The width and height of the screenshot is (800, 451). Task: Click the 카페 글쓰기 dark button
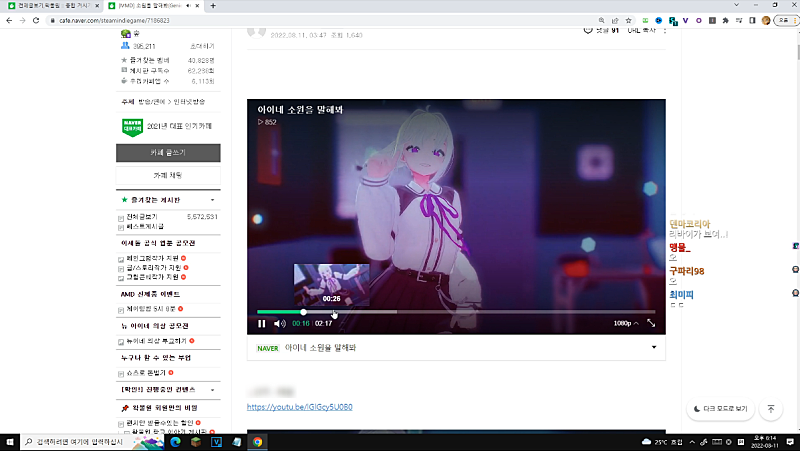168,153
